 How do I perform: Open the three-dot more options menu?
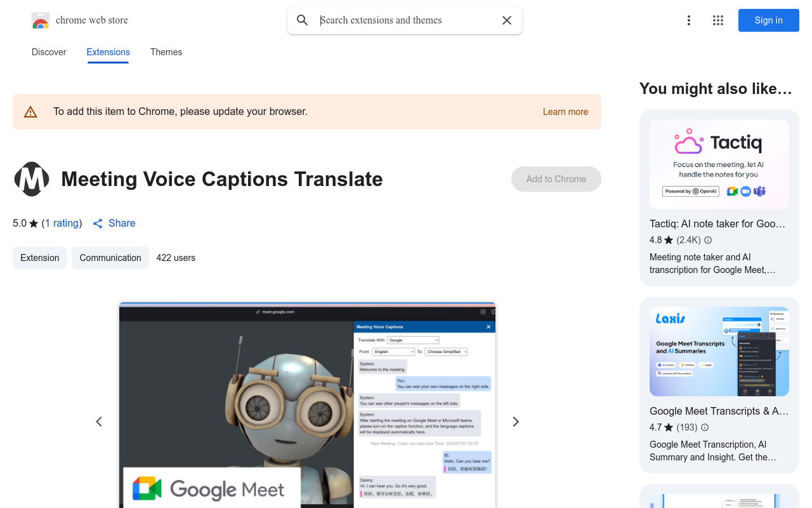coord(689,20)
